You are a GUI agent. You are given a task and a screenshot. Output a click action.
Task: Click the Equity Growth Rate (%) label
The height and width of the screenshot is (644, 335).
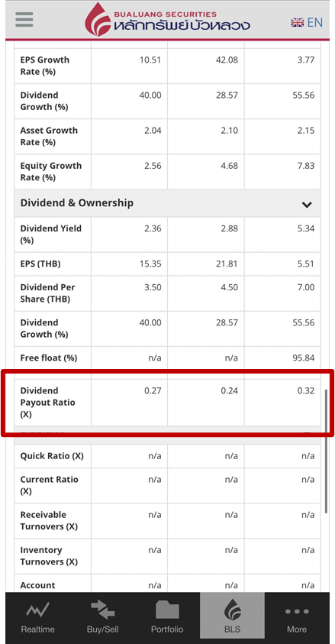tap(51, 172)
